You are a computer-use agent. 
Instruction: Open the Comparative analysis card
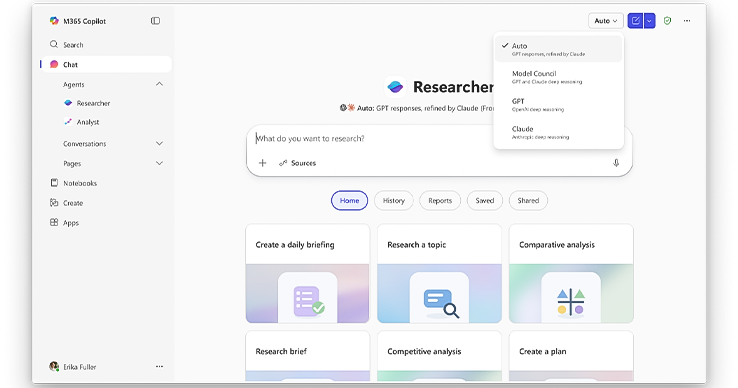[x=571, y=274]
